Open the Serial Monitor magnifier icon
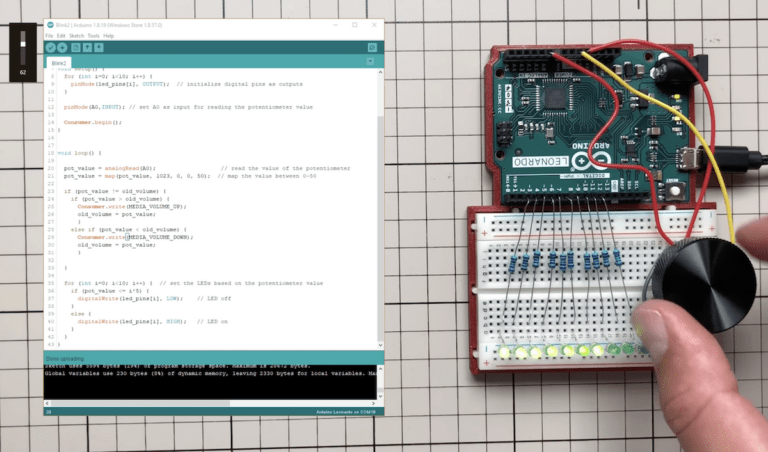Viewport: 768px width, 452px height. pyautogui.click(x=372, y=47)
